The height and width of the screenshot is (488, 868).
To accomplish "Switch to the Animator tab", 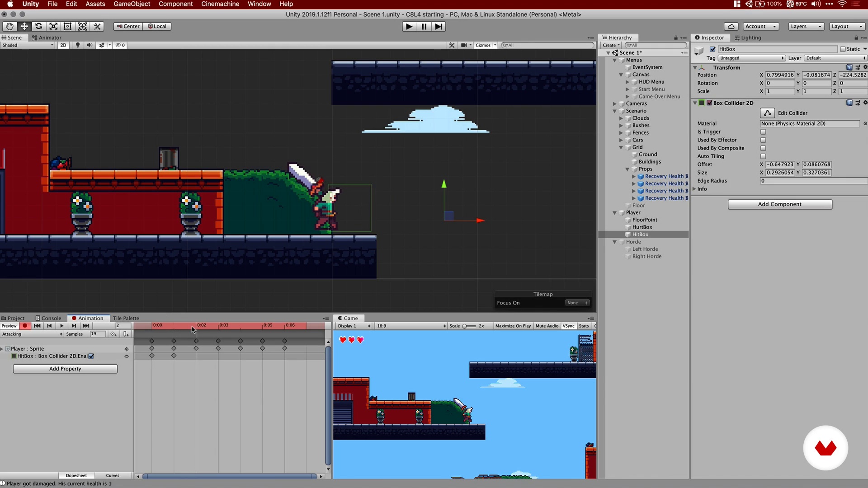I will coord(47,38).
